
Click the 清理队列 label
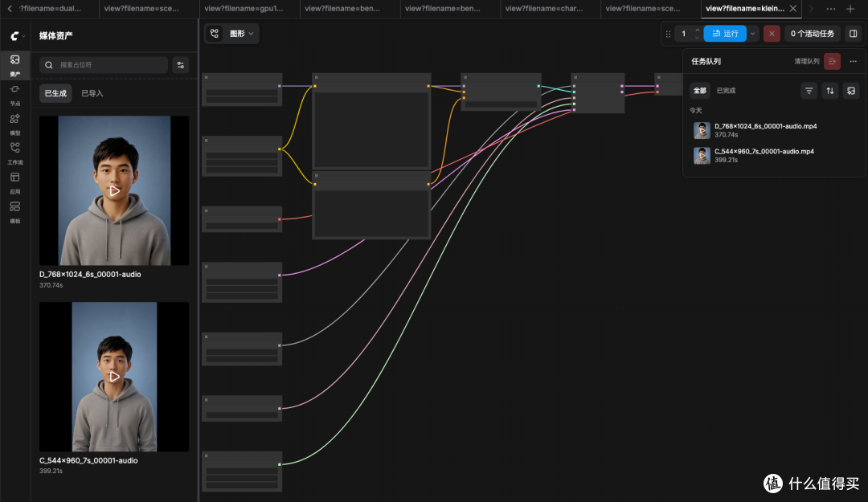(807, 61)
